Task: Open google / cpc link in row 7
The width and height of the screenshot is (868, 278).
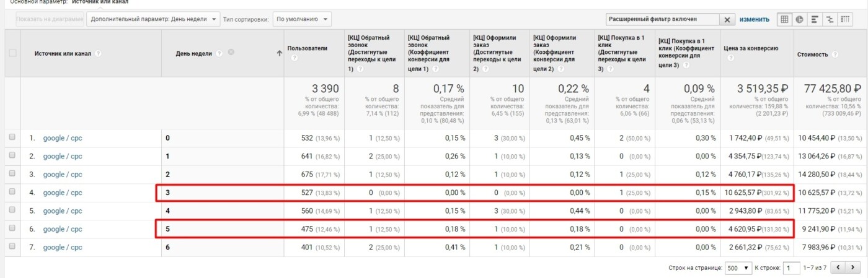Action: (x=63, y=248)
